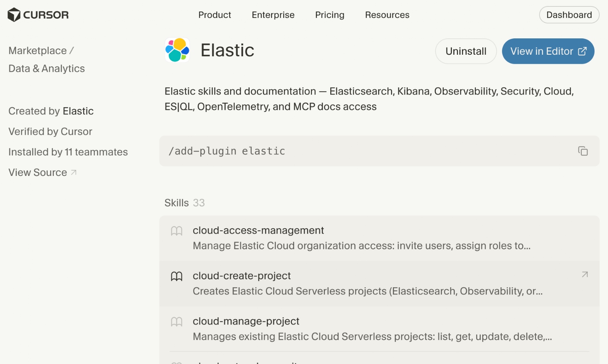Open the Product menu

[x=214, y=15]
